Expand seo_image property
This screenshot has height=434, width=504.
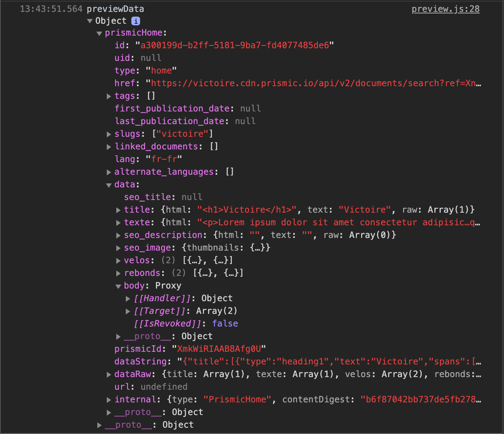pyautogui.click(x=118, y=248)
